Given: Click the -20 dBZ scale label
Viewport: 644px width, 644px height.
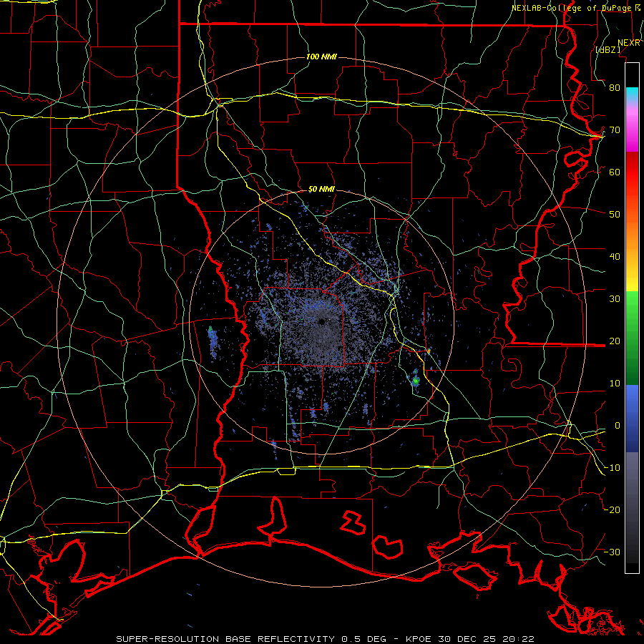Looking at the screenshot, I should pyautogui.click(x=612, y=510).
